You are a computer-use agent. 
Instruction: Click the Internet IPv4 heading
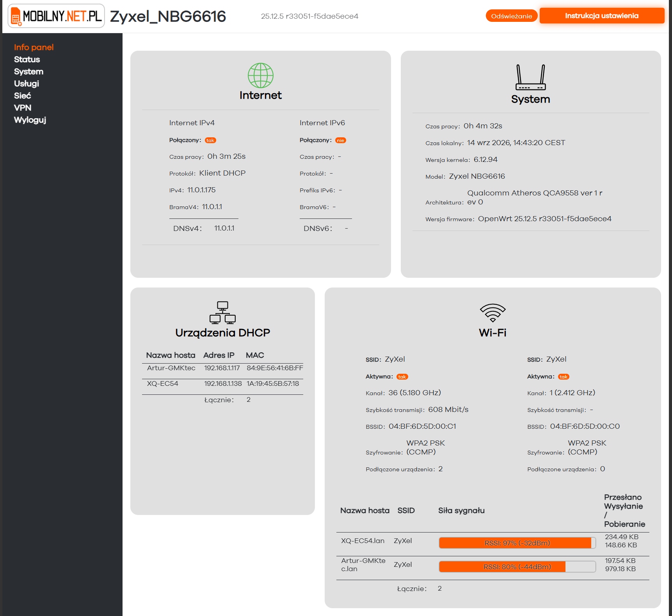tap(192, 123)
